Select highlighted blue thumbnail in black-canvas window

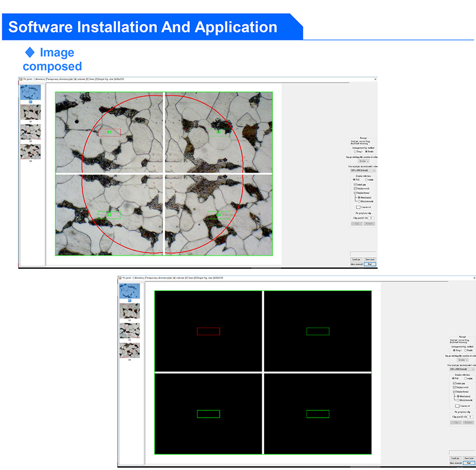coord(130,291)
